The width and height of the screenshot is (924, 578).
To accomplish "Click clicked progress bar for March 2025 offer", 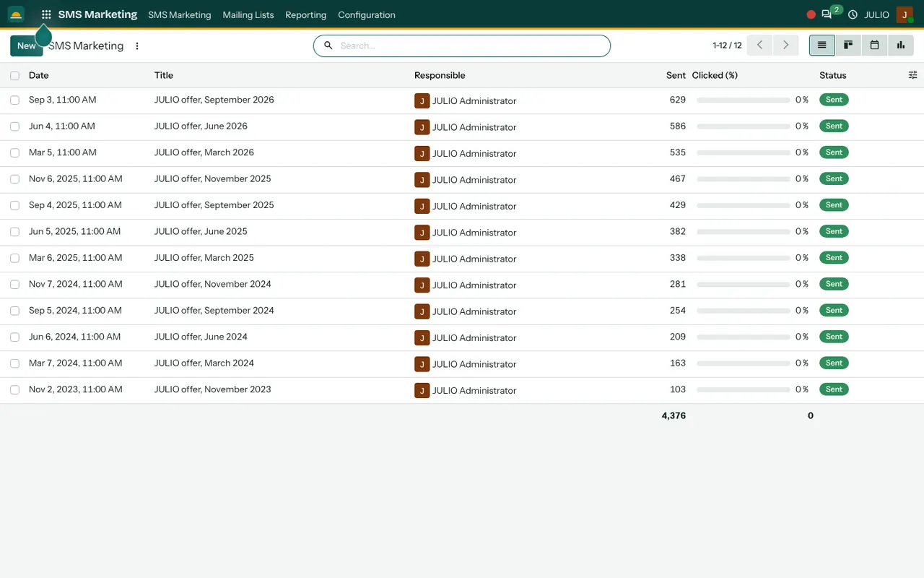I will pyautogui.click(x=744, y=258).
